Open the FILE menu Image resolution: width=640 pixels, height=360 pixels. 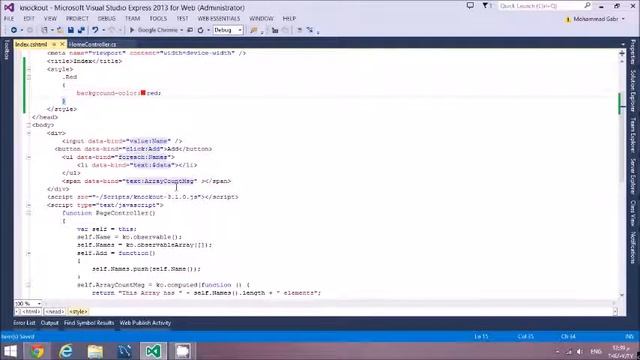[x=9, y=19]
